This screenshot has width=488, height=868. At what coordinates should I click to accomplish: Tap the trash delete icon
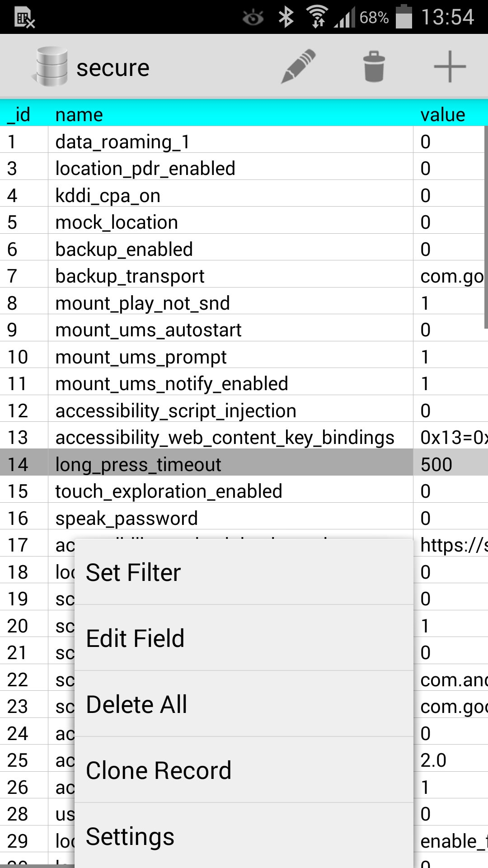tap(374, 66)
